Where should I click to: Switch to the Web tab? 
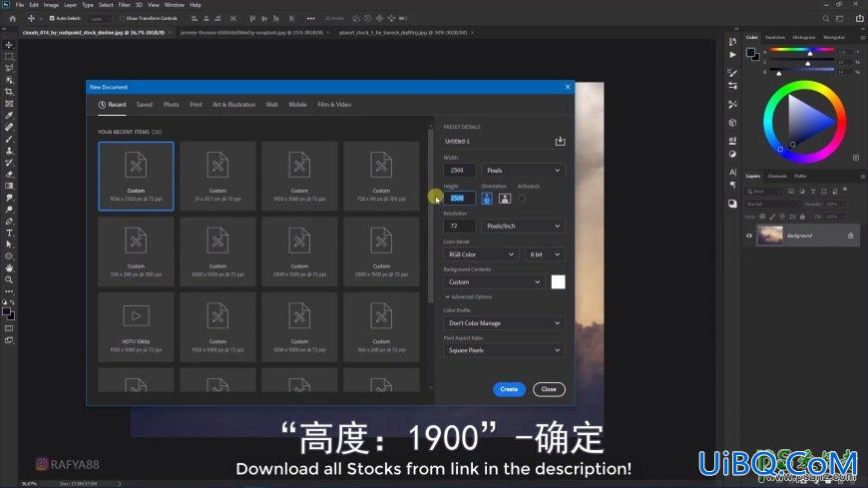(271, 105)
